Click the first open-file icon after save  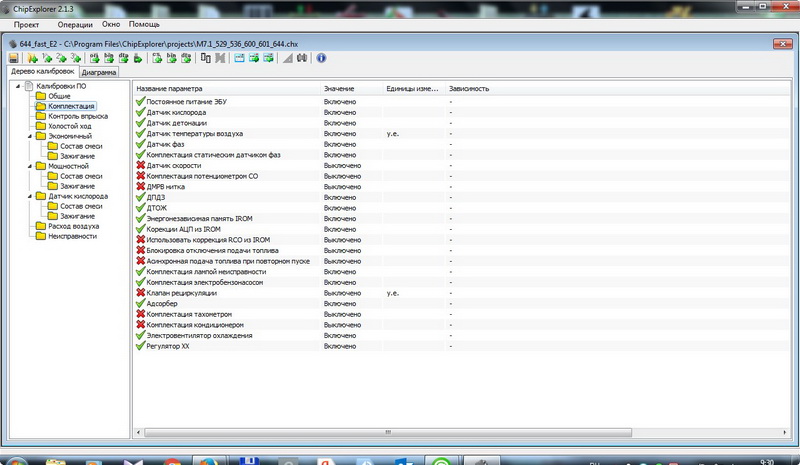[x=32, y=58]
